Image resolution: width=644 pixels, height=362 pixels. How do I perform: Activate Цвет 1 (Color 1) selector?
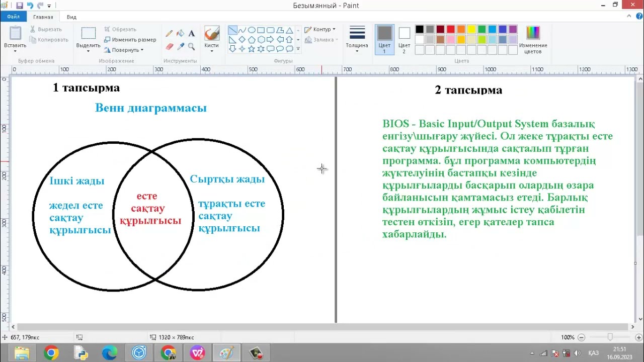coord(384,40)
